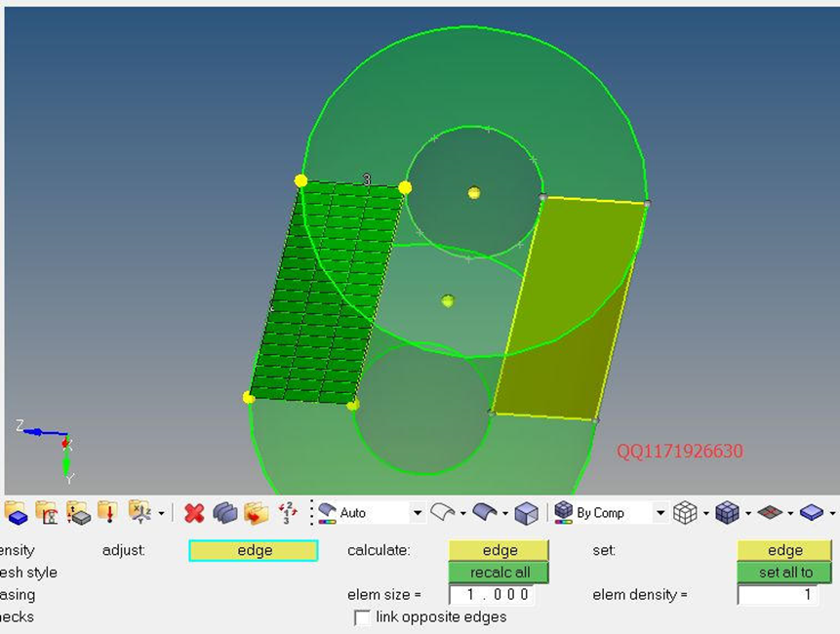This screenshot has width=840, height=634.
Task: Click the folder with red pin icon
Action: tap(107, 513)
